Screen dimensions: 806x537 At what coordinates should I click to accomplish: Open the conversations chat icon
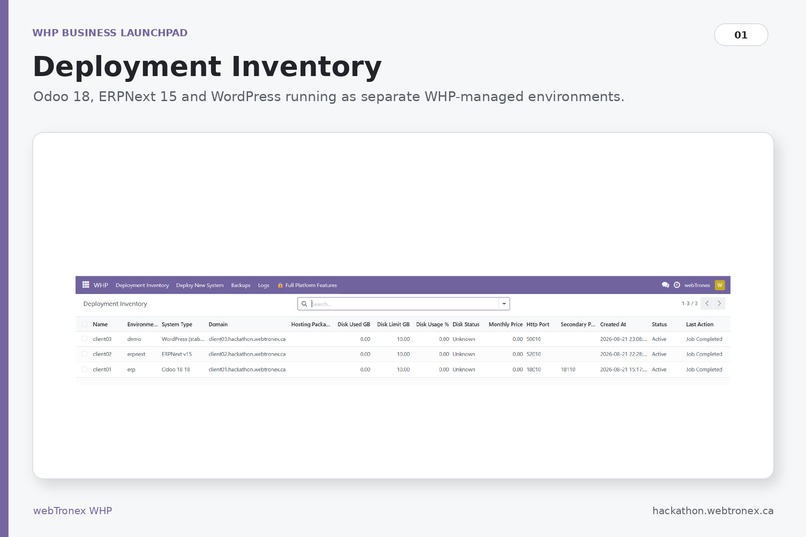(665, 285)
